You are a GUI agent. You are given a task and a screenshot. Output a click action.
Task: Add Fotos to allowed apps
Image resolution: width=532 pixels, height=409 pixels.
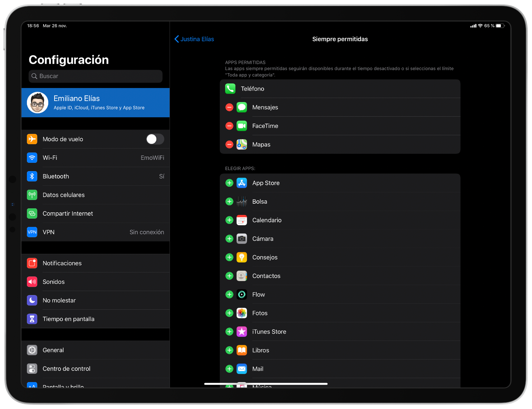229,313
